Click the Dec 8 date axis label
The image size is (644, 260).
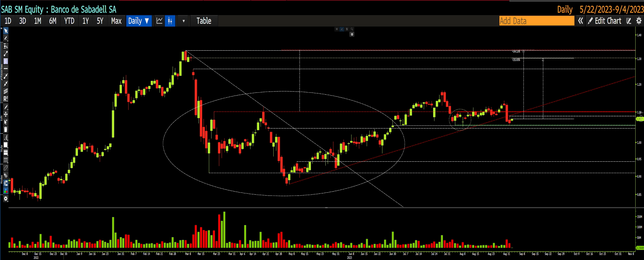[25, 254]
